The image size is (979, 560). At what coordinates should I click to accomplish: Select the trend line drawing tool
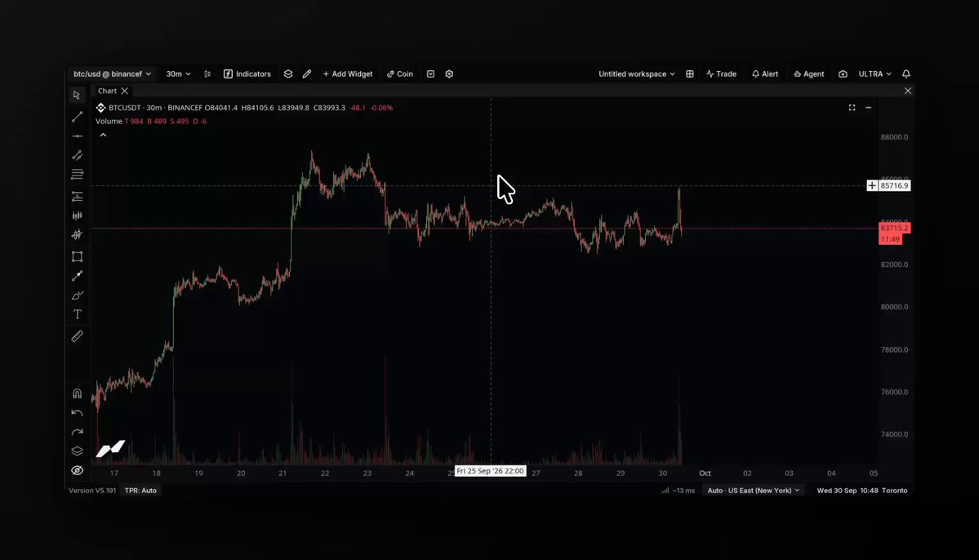tap(77, 117)
